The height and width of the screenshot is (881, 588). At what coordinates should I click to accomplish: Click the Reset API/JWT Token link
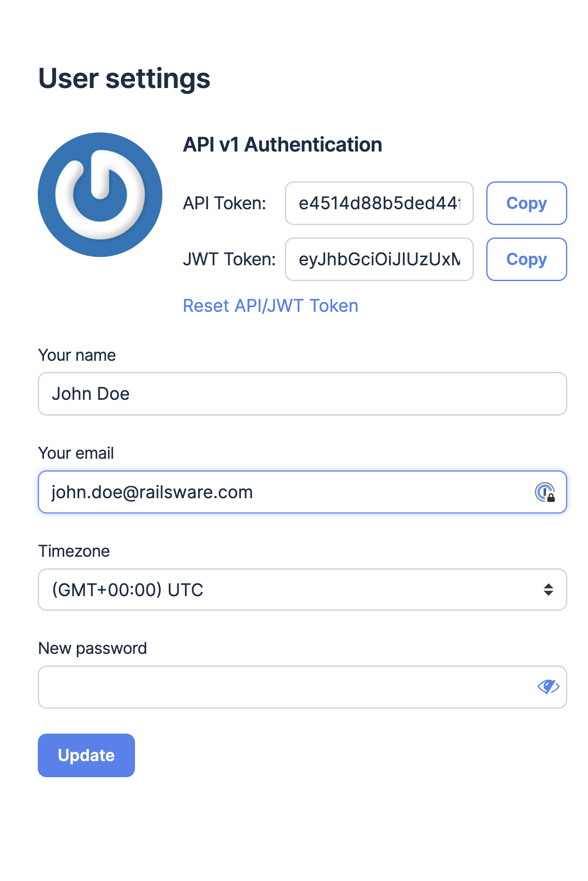click(x=270, y=306)
